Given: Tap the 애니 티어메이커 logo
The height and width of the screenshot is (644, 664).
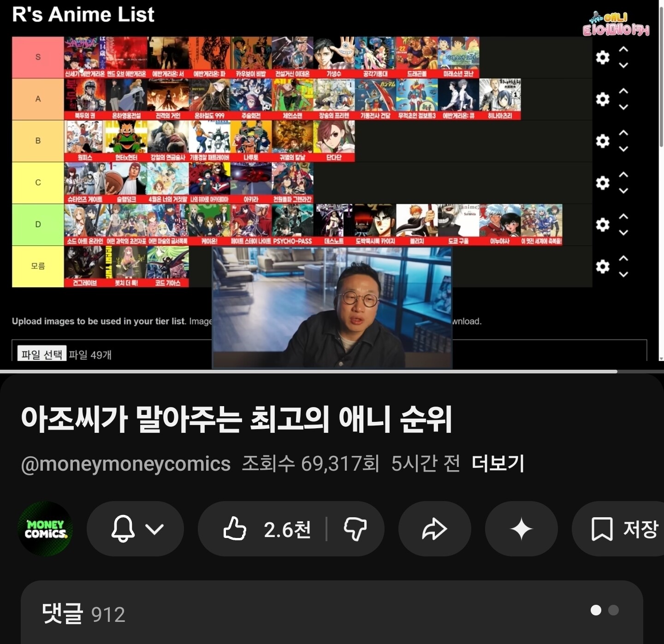Looking at the screenshot, I should pos(616,24).
